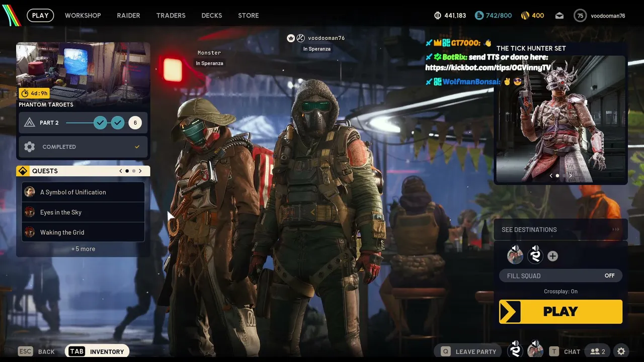Click the coin currency icon beside 441,183
Screen dimensions: 644x362
pos(438,16)
